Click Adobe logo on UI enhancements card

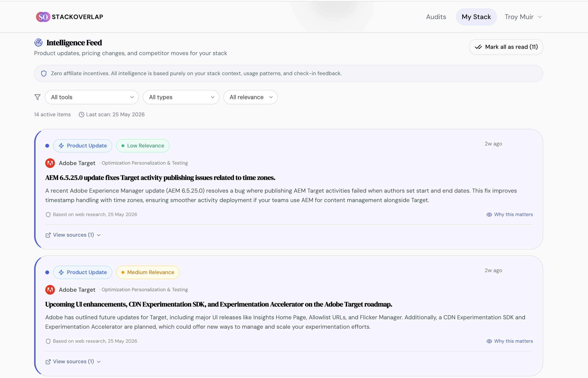tap(50, 290)
